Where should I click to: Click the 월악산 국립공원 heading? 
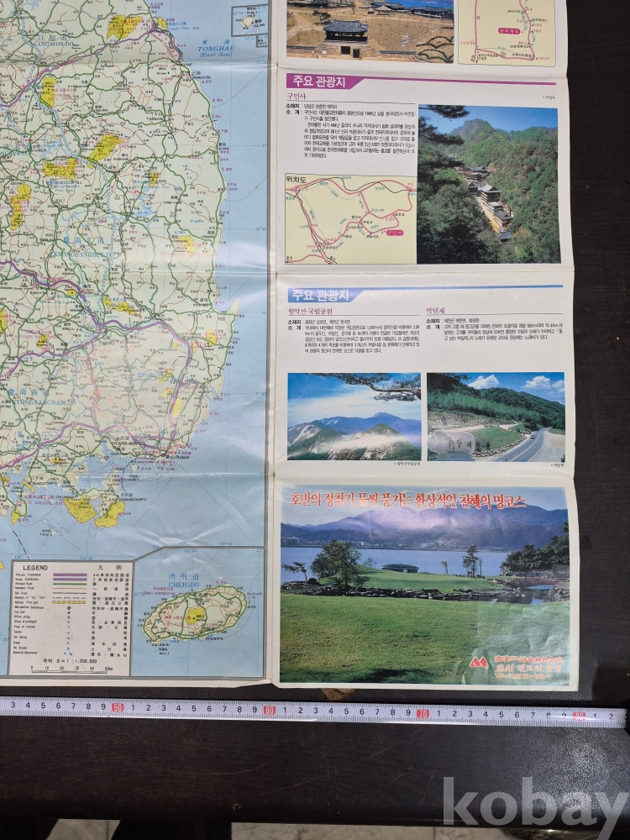(x=316, y=310)
